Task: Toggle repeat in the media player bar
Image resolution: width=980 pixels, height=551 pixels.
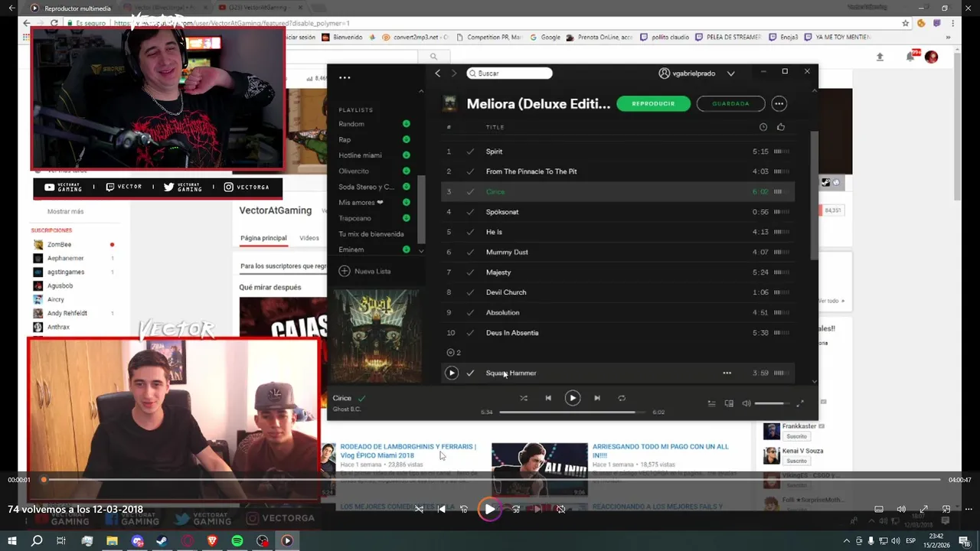Action: [x=560, y=509]
